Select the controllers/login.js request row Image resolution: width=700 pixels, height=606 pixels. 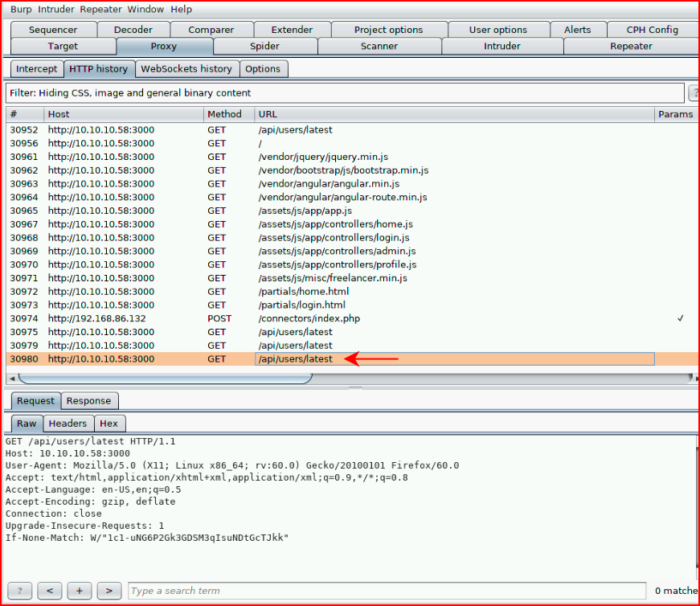point(352,238)
